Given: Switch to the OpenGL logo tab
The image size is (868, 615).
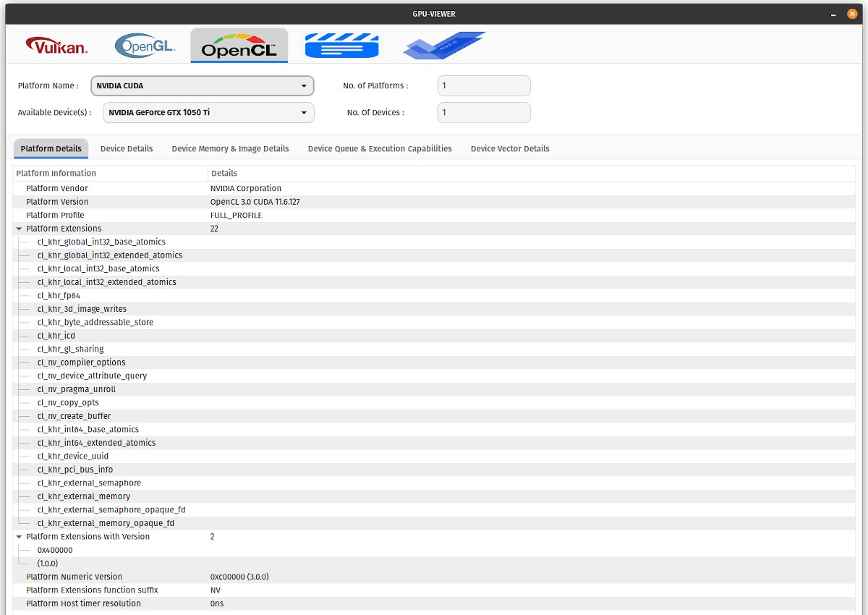Looking at the screenshot, I should (x=145, y=46).
